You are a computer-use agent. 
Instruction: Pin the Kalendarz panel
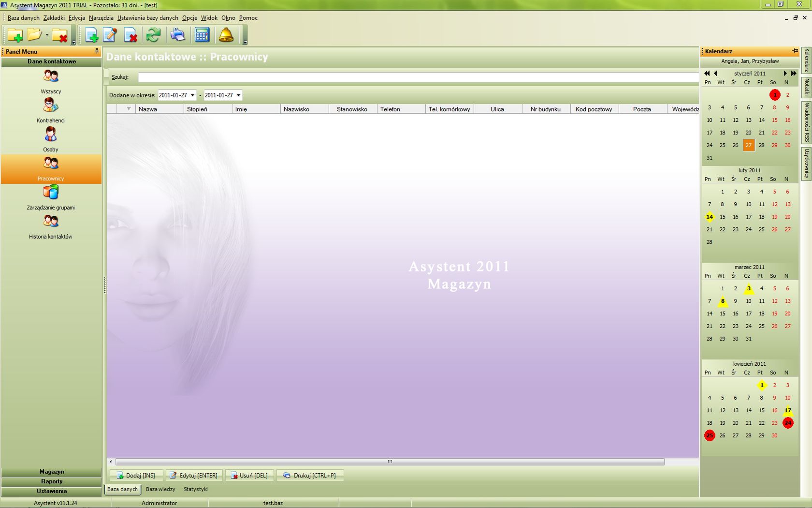coord(795,51)
